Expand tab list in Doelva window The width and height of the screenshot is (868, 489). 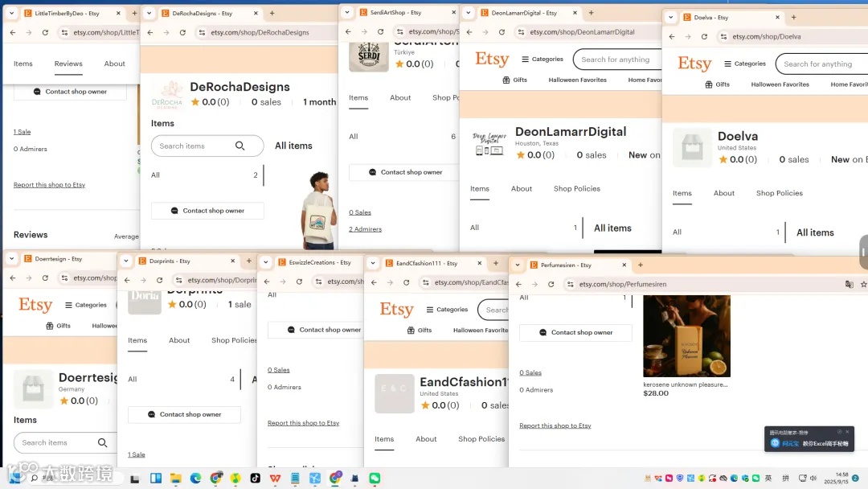(671, 17)
